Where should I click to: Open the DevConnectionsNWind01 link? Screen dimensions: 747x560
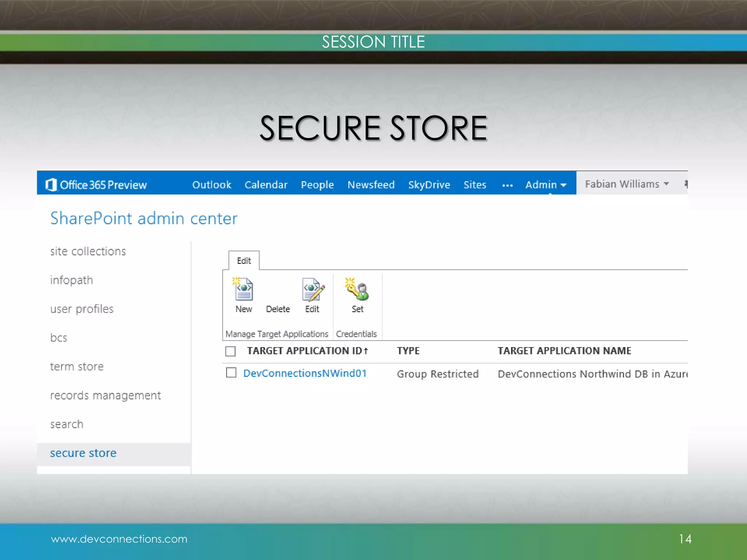tap(305, 373)
